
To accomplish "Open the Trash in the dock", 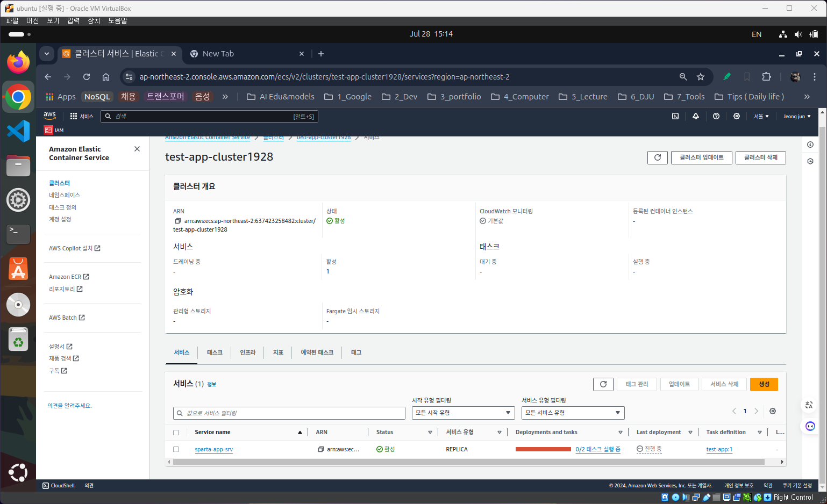I will point(18,339).
